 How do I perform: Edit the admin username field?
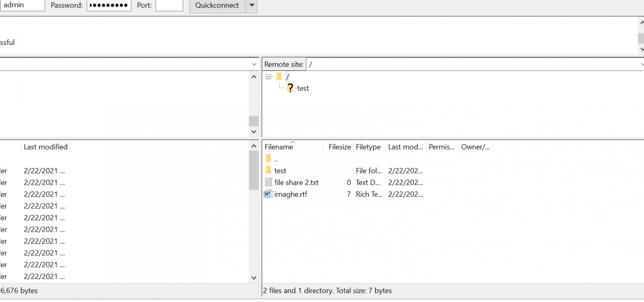click(x=22, y=5)
